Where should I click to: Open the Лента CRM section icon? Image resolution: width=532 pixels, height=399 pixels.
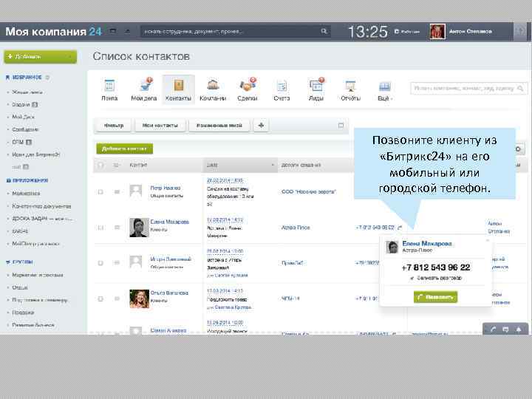pos(109,86)
